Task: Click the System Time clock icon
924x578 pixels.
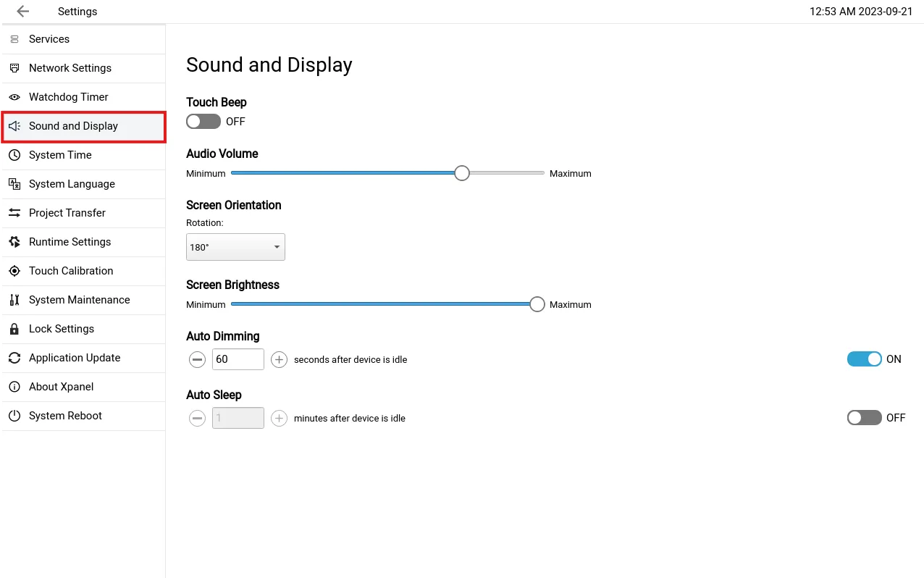Action: pyautogui.click(x=14, y=155)
